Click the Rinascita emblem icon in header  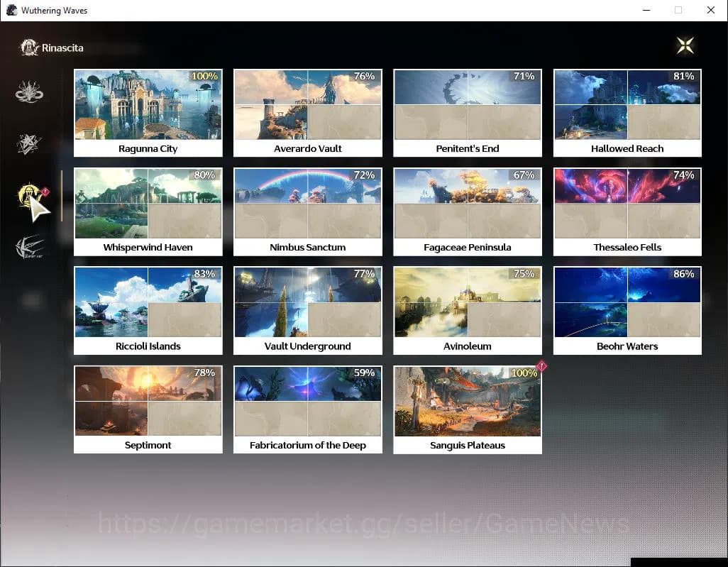(x=29, y=48)
